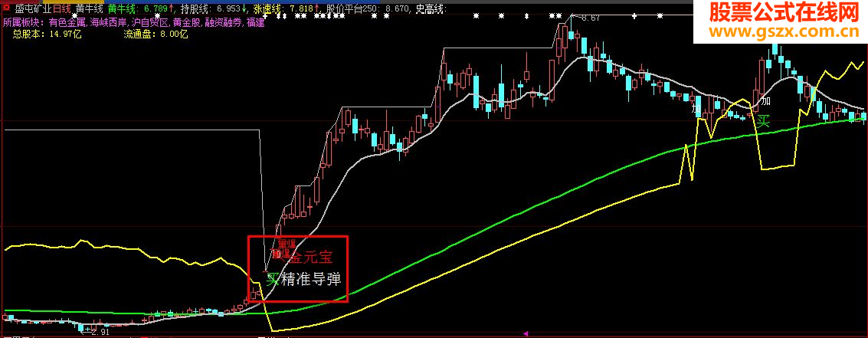The height and width of the screenshot is (338, 868).
Task: Click the green 买 signal near 精准导弹
Action: point(273,279)
